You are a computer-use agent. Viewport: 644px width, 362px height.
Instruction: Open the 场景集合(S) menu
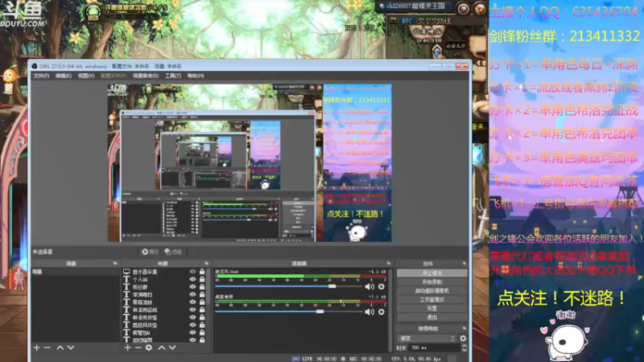pos(146,76)
